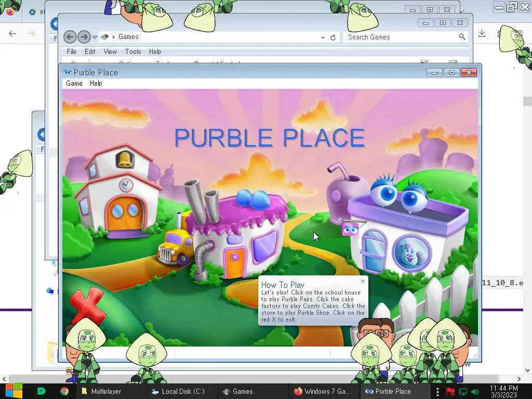Go forward in the Games explorer window
This screenshot has height=399, width=532.
click(84, 37)
